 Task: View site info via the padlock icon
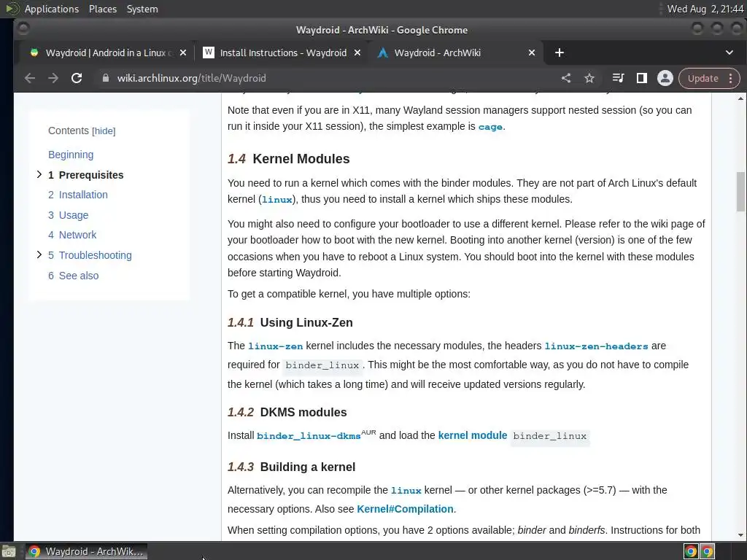coord(106,78)
